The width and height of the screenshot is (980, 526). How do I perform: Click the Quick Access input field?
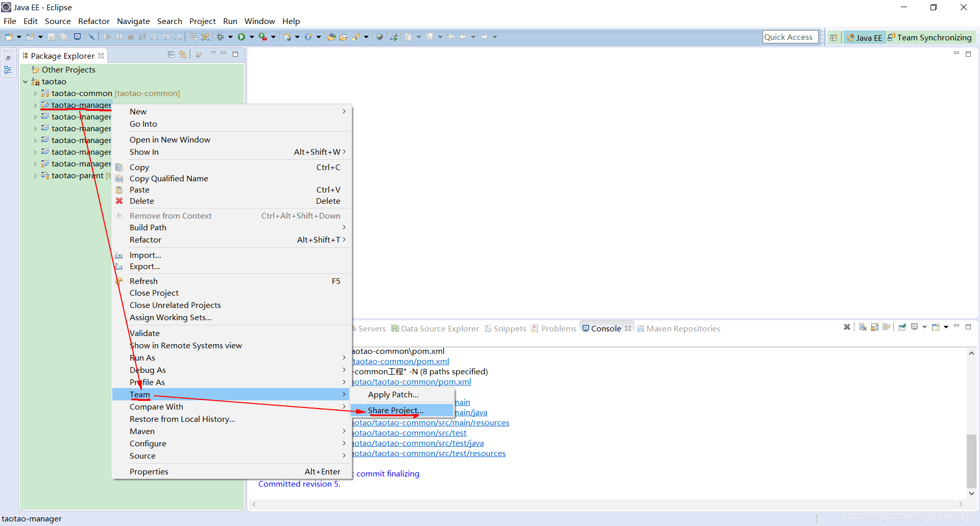click(x=790, y=37)
